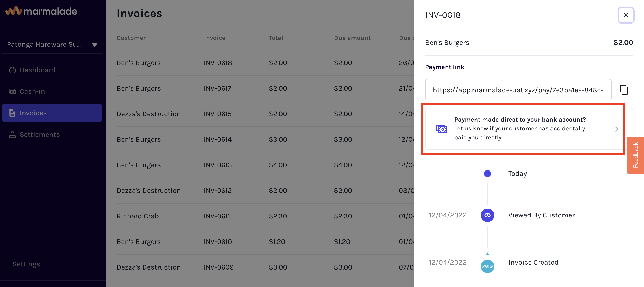Click the Dashboard gauge icon
The height and width of the screenshot is (287, 644).
pyautogui.click(x=13, y=70)
